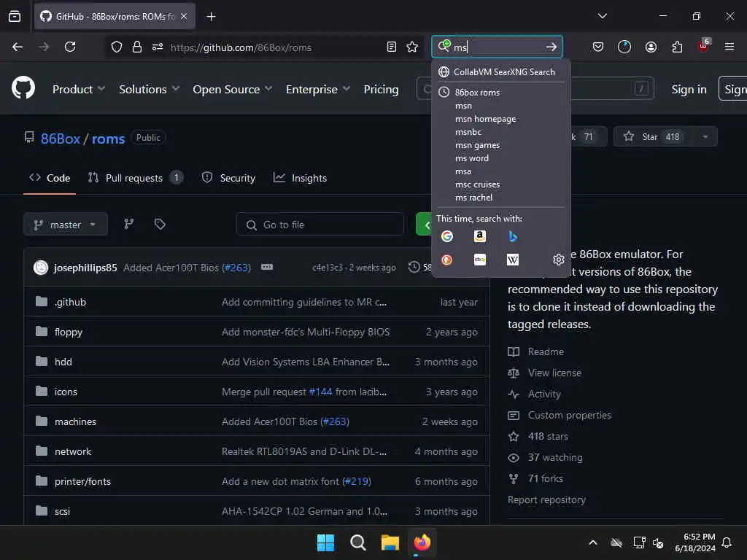The image size is (747, 560).
Task: Select the GitHub 86Box/roms browser tab
Action: coord(115,16)
